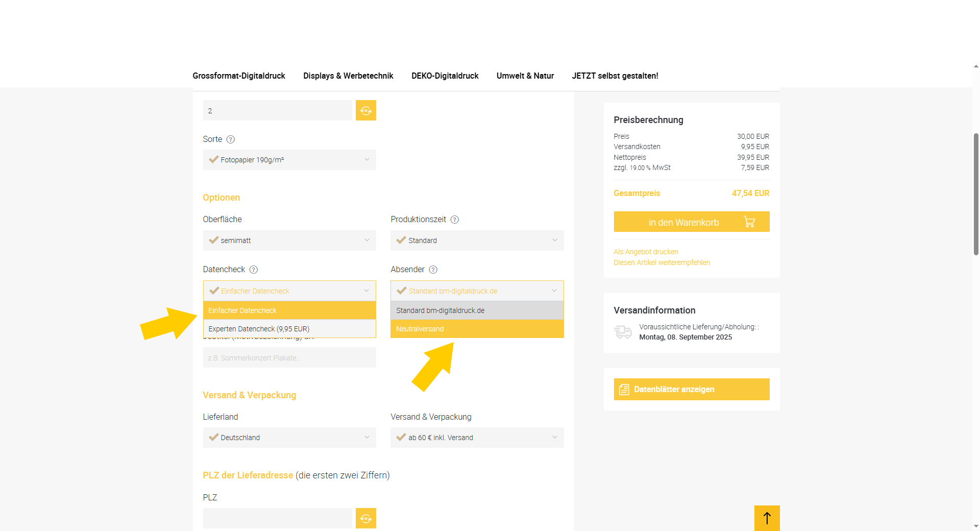Click into the PLZ input field
This screenshot has width=980, height=531.
[x=277, y=518]
